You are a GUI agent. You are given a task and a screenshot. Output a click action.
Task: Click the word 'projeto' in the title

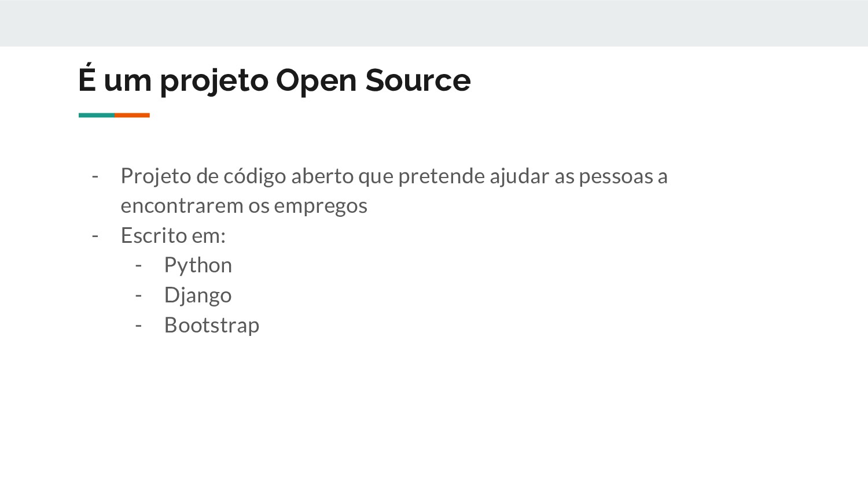tap(214, 80)
